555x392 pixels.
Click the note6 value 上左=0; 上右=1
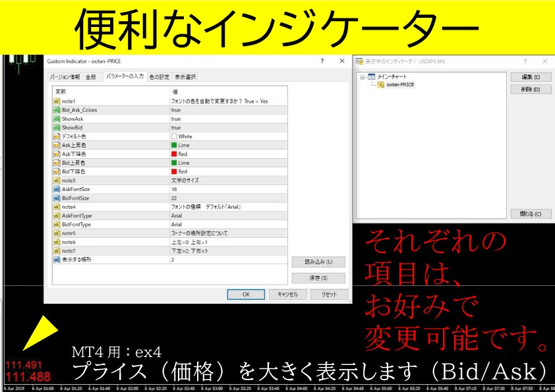(189, 242)
